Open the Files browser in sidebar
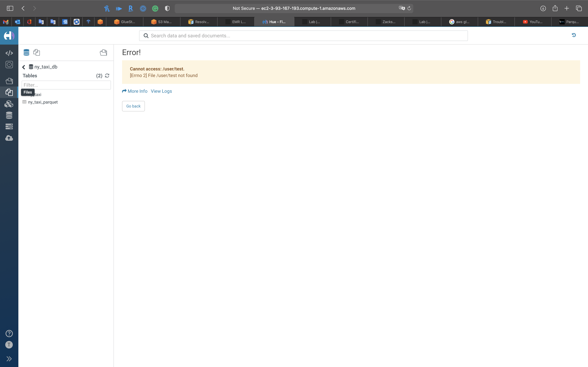The height and width of the screenshot is (367, 588). coord(9,92)
